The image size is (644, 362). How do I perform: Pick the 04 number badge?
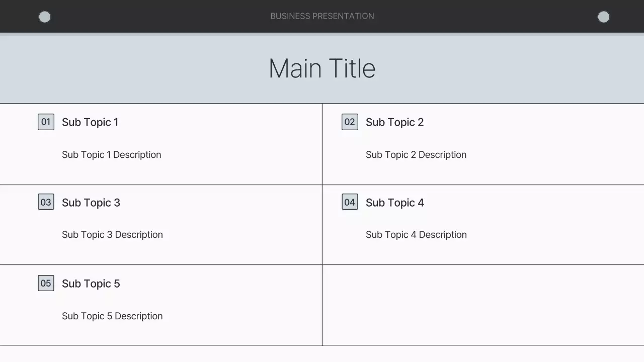tap(350, 202)
